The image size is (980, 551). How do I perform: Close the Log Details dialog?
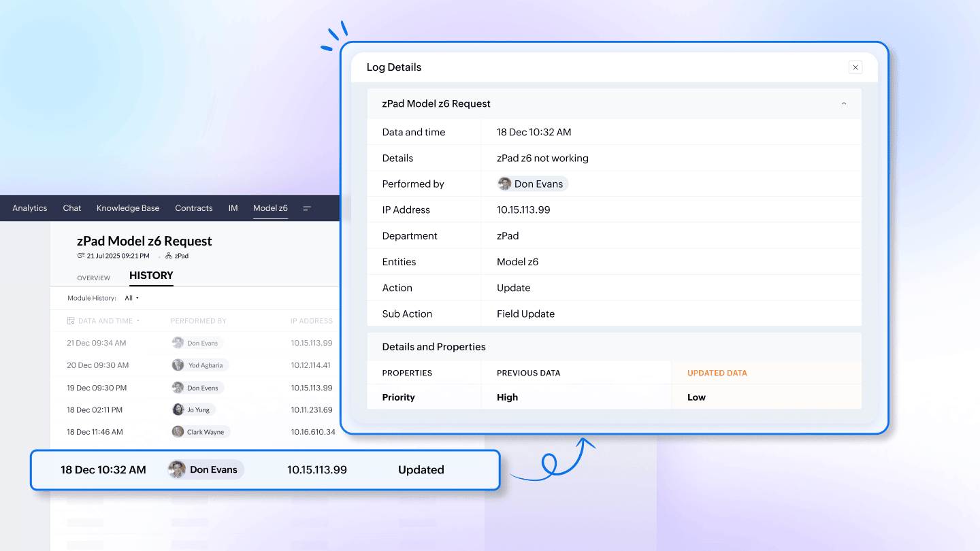(855, 67)
